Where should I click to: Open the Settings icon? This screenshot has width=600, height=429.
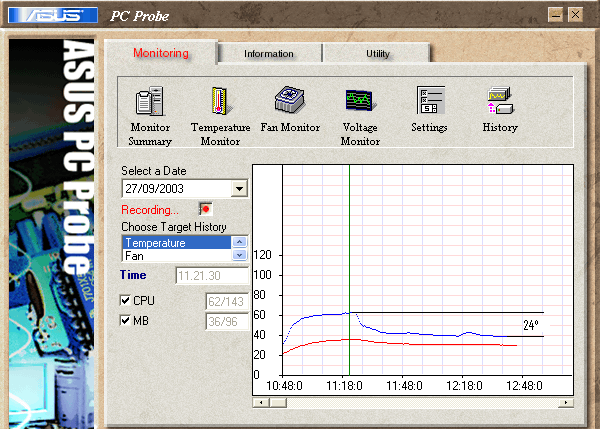tap(430, 100)
